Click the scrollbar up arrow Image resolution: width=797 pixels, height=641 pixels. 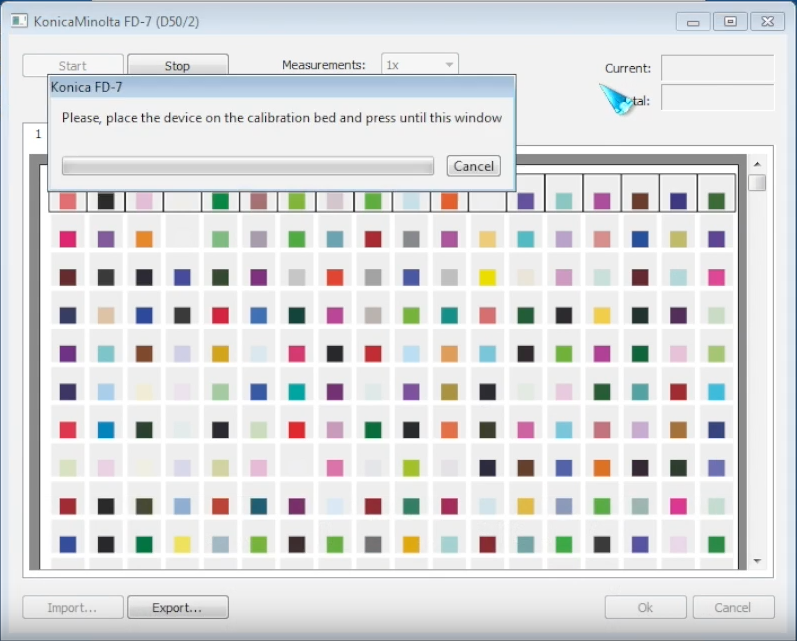click(757, 164)
